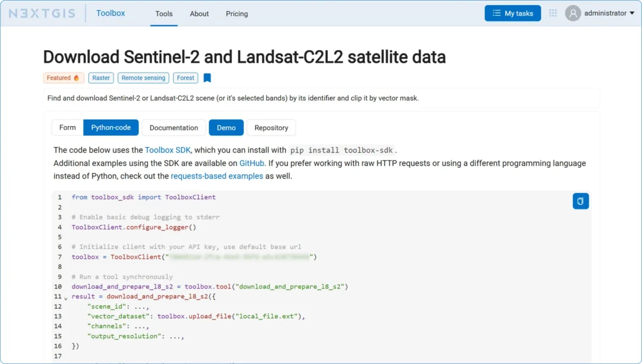This screenshot has height=364, width=642.
Task: Toggle the bookmark icon beside Forest tag
Action: (207, 78)
